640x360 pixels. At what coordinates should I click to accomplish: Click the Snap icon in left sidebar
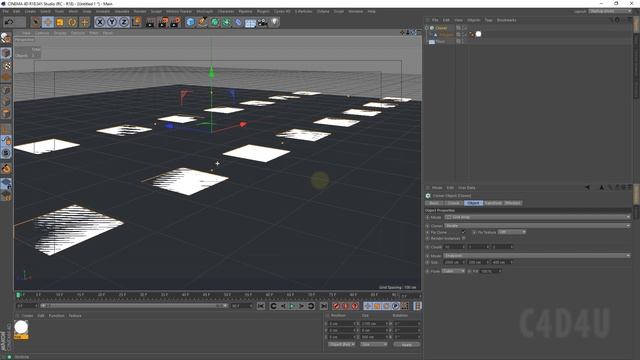6,153
